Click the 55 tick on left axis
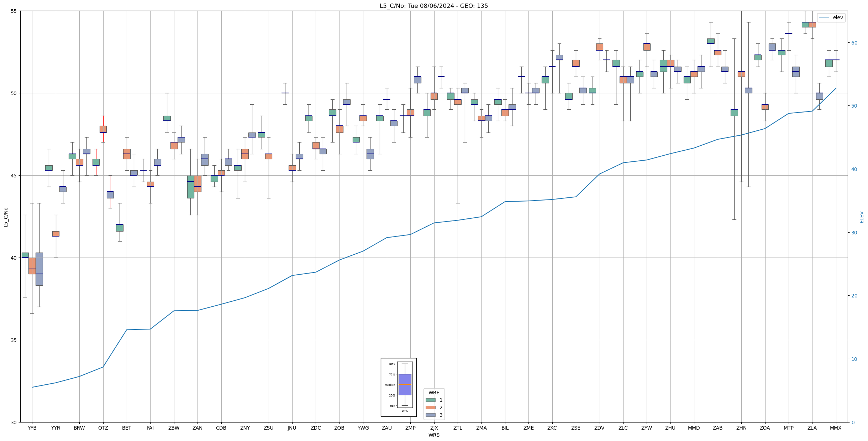The height and width of the screenshot is (441, 868). tap(14, 11)
